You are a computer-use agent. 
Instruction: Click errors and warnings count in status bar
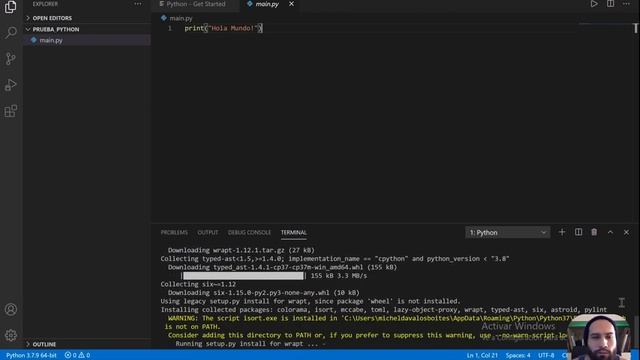(x=78, y=355)
